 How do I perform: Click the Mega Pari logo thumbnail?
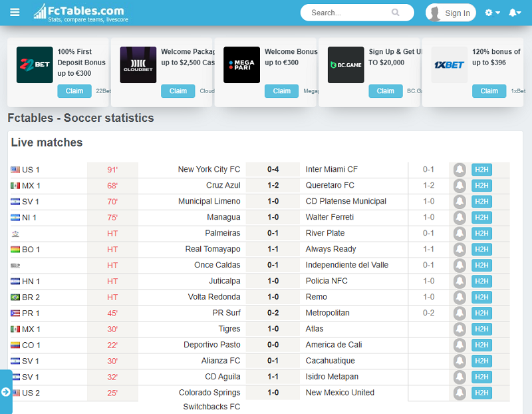pyautogui.click(x=241, y=65)
